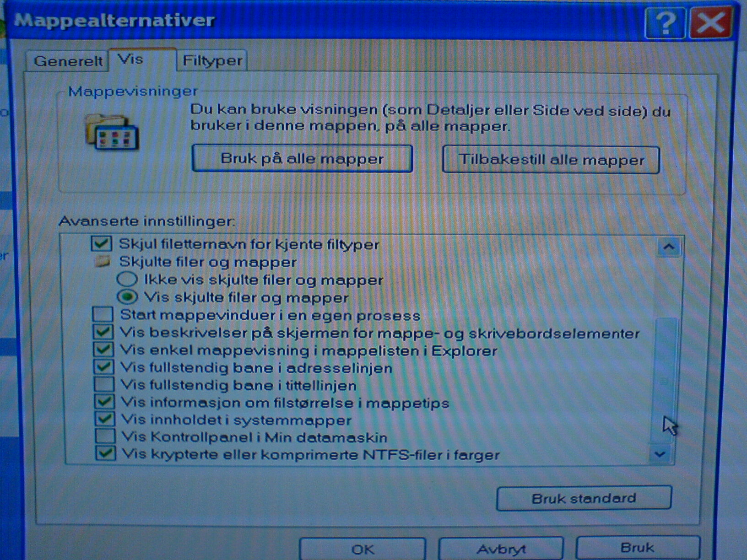747x560 pixels.
Task: Click the 'Skjulte filer og mapper' text
Action: [x=208, y=262]
